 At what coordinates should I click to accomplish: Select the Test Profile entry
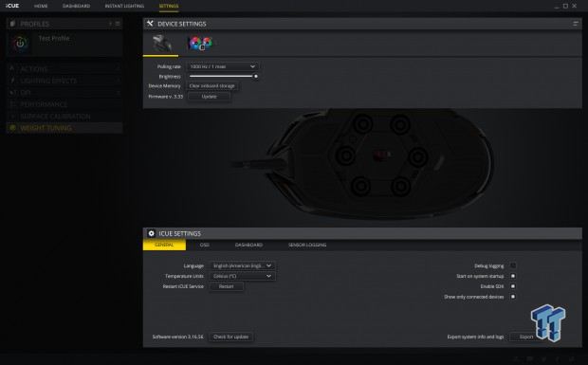click(x=64, y=44)
